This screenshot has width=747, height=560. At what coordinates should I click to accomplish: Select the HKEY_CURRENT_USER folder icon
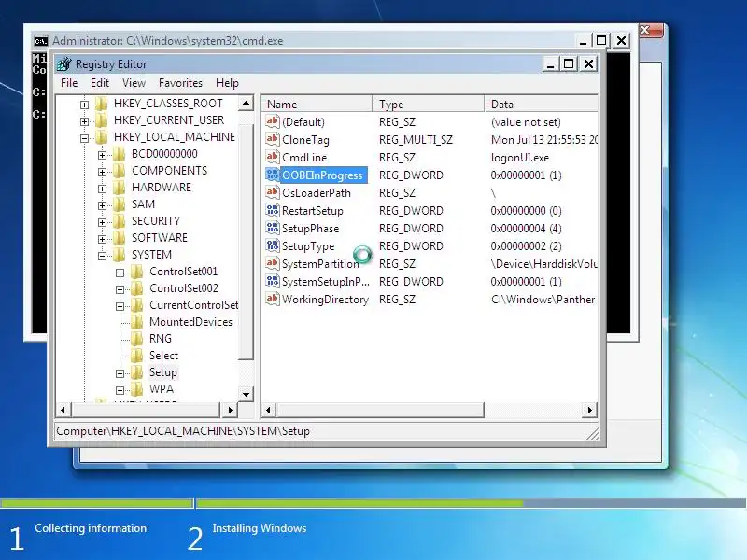[x=101, y=120]
